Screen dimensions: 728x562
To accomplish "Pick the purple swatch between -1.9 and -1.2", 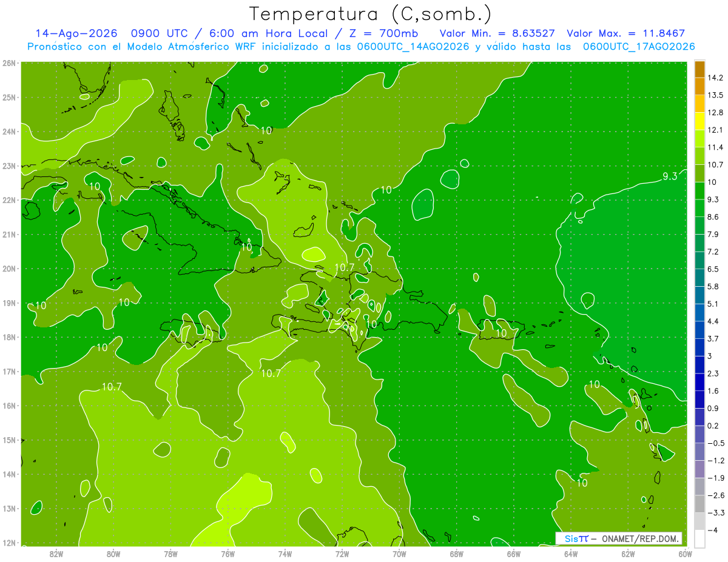I will click(x=699, y=469).
